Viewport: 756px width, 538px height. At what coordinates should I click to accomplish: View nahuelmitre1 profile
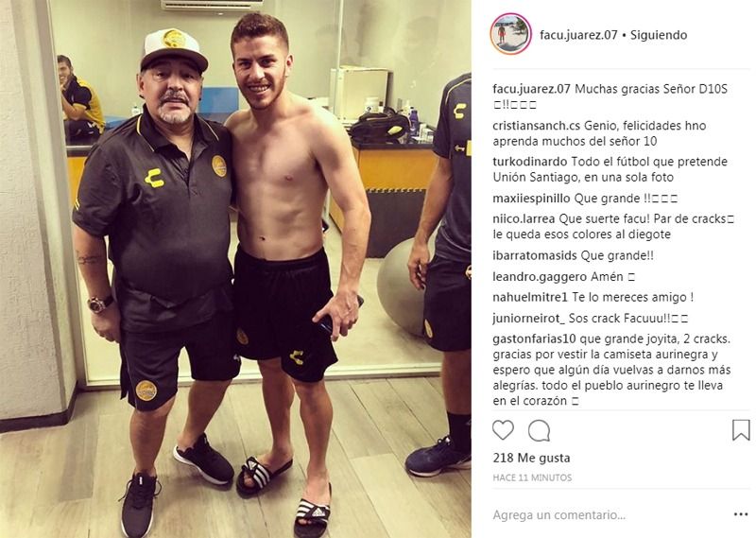(530, 297)
